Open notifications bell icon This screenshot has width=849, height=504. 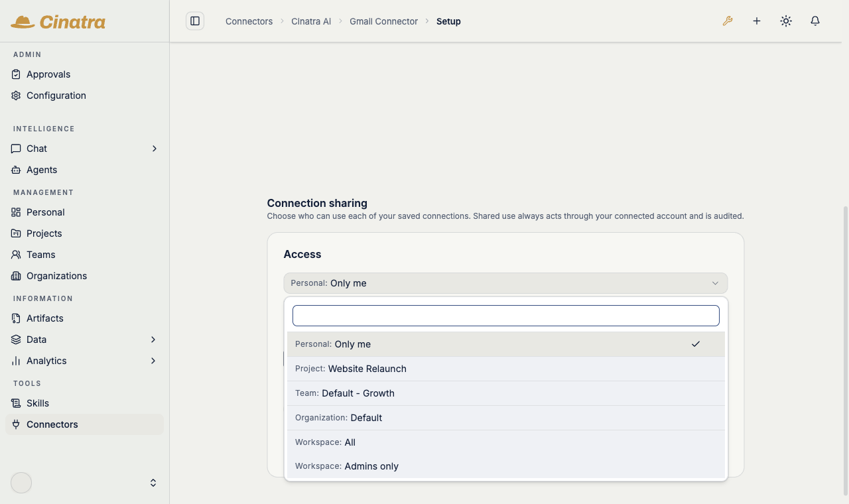pos(815,21)
